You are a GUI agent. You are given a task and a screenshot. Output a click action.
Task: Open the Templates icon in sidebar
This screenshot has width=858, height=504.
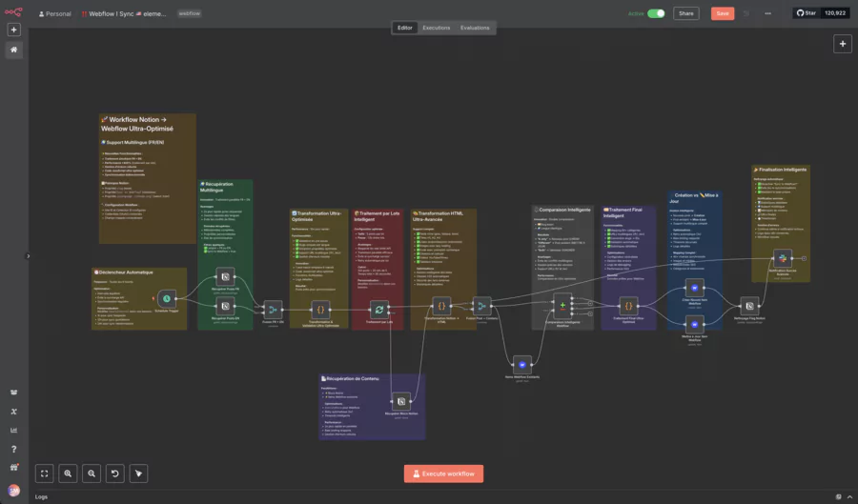point(13,393)
